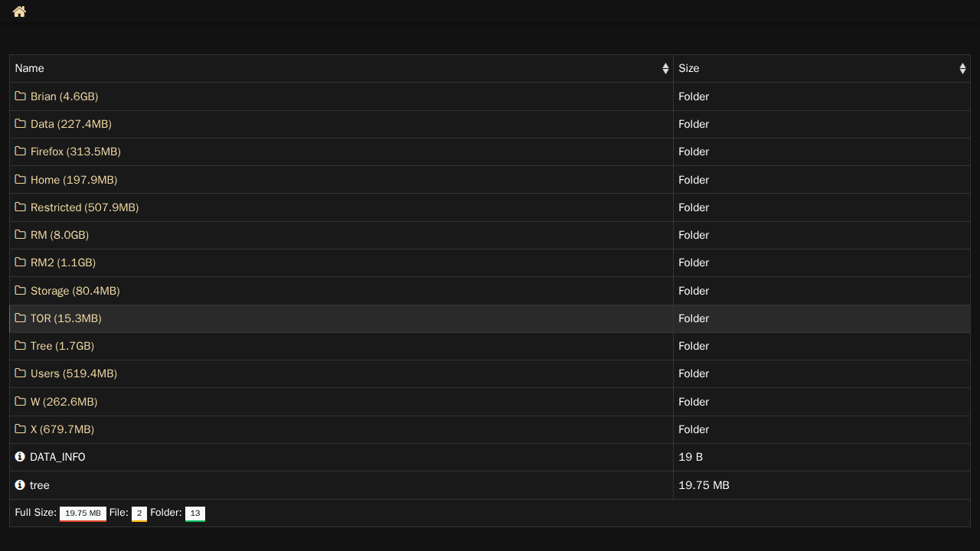Open the tree file entry
980x551 pixels.
(40, 485)
